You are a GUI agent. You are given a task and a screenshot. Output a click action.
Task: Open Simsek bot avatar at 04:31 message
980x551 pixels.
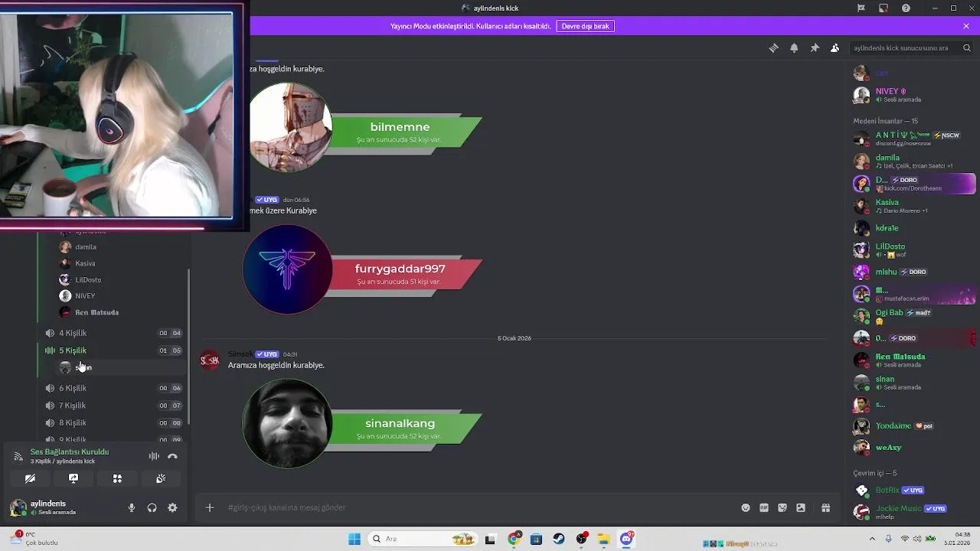point(210,360)
